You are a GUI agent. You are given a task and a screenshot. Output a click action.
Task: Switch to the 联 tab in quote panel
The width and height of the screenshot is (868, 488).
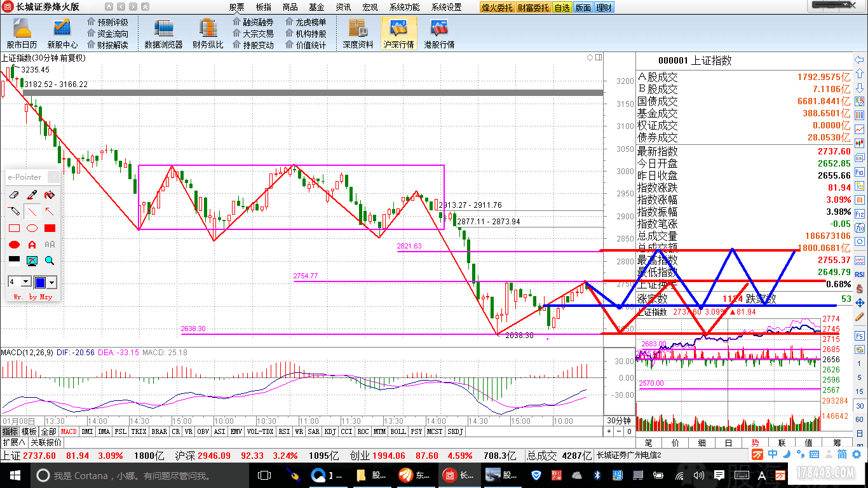point(781,442)
